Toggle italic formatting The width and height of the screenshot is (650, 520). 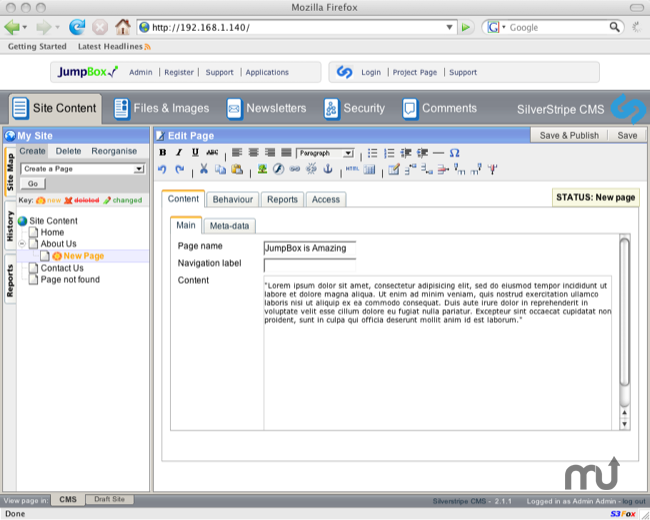(179, 153)
